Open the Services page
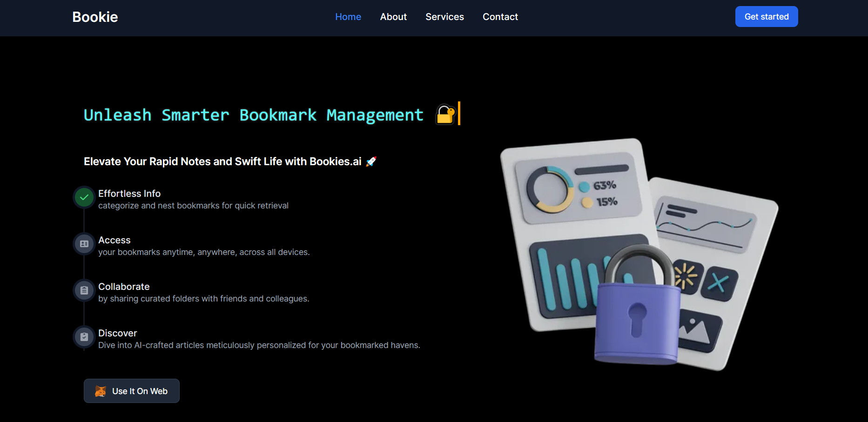The width and height of the screenshot is (868, 422). (x=444, y=17)
